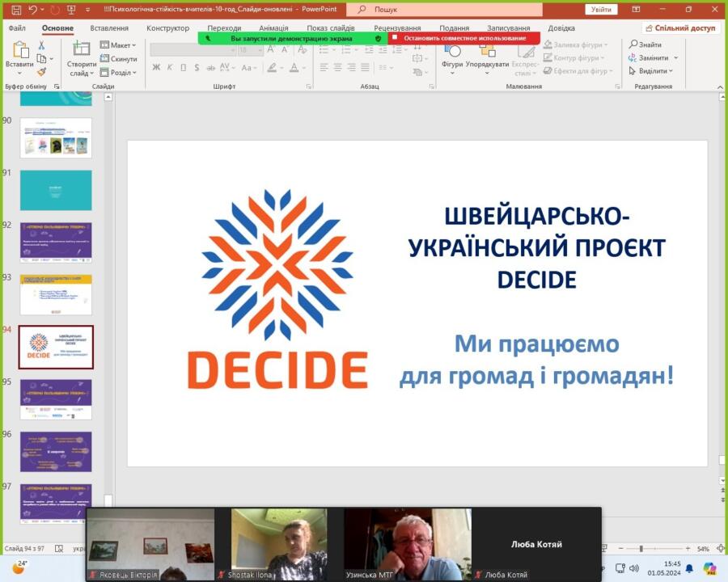Open the Подання tab
This screenshot has height=582, width=728.
click(x=454, y=27)
